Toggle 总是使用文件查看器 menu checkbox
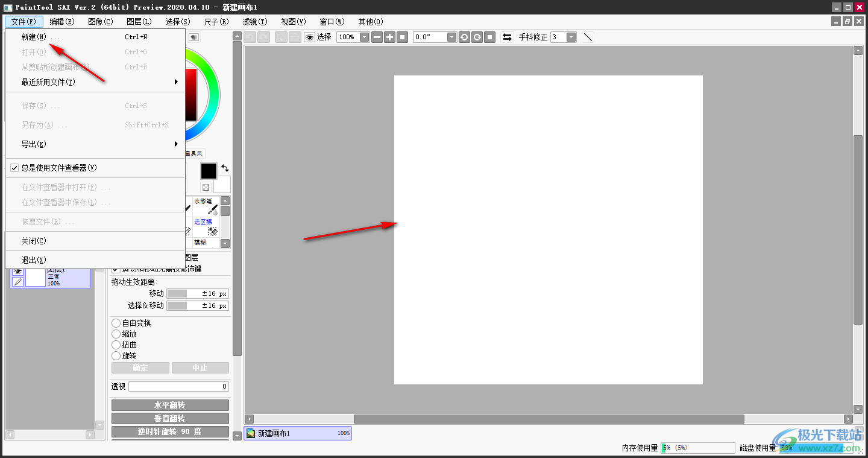The width and height of the screenshot is (868, 458). 14,168
